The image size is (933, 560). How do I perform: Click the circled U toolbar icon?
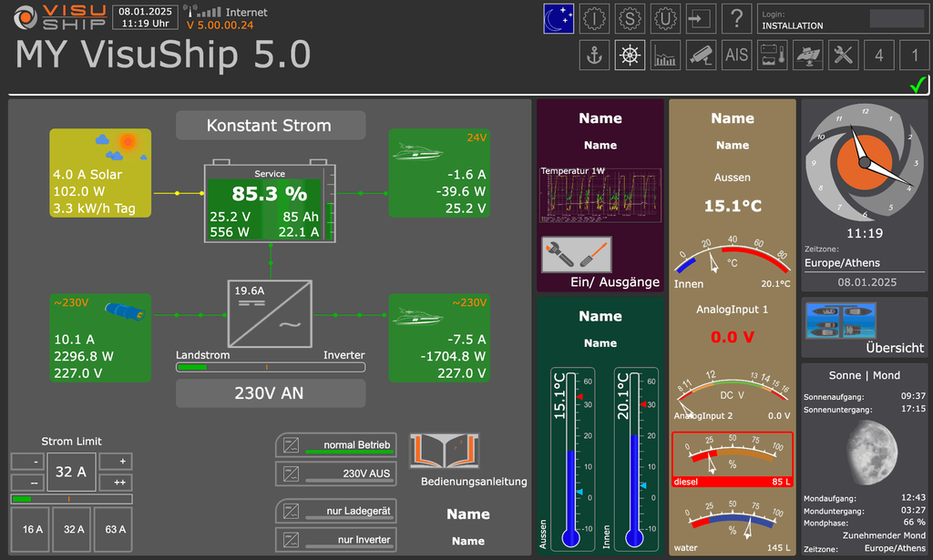click(665, 19)
